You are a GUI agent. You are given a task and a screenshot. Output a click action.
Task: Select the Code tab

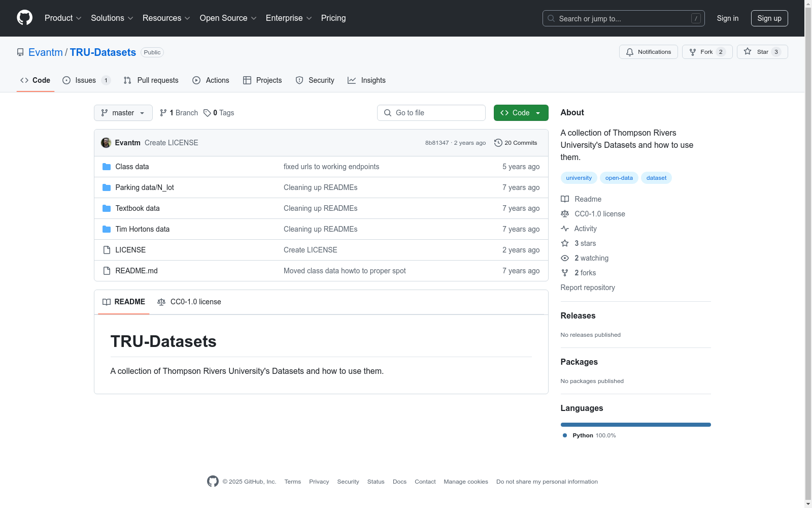tap(35, 80)
